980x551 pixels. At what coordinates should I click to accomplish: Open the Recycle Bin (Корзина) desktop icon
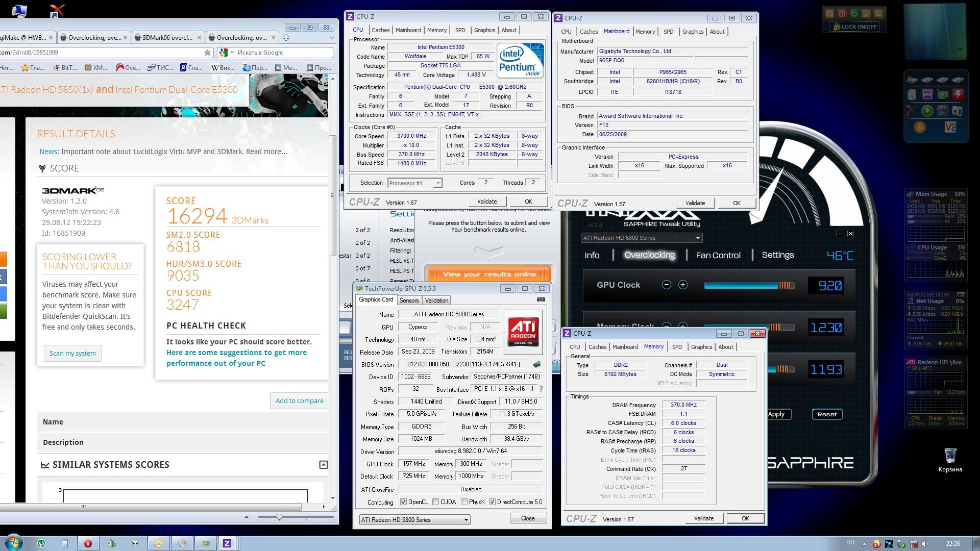coord(950,460)
